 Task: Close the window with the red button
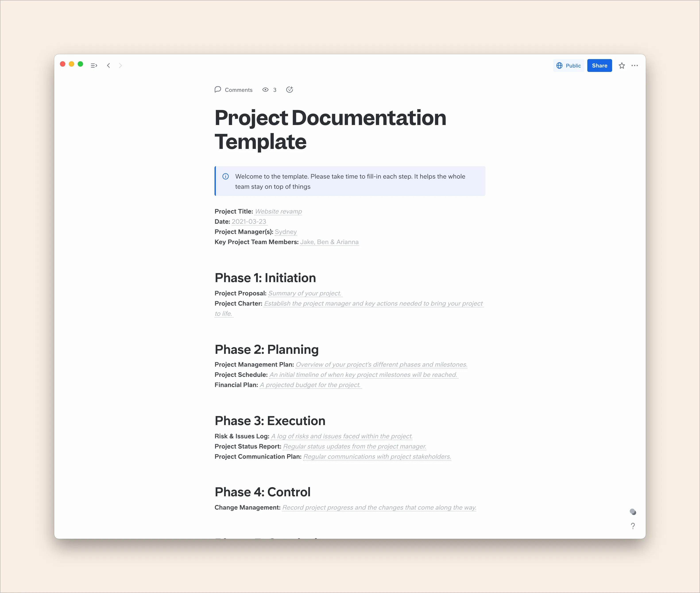click(63, 64)
